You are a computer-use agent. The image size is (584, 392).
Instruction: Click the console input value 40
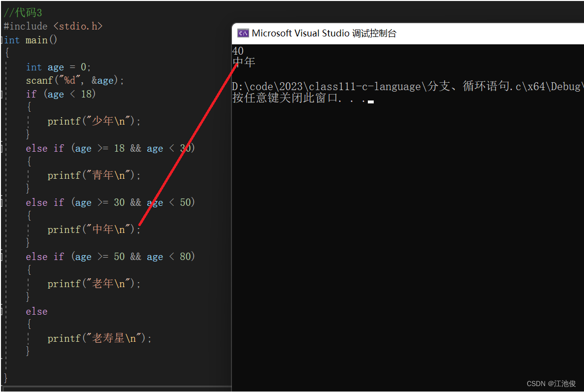coord(238,51)
